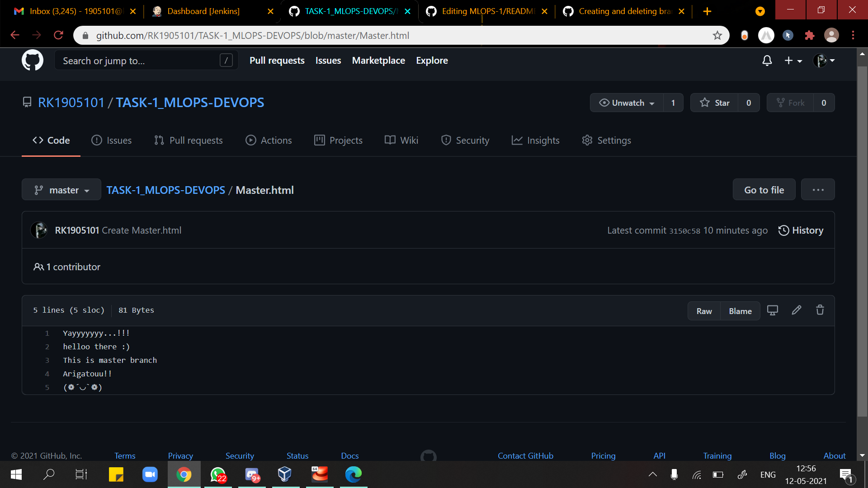Open the Raw file view

[704, 311]
